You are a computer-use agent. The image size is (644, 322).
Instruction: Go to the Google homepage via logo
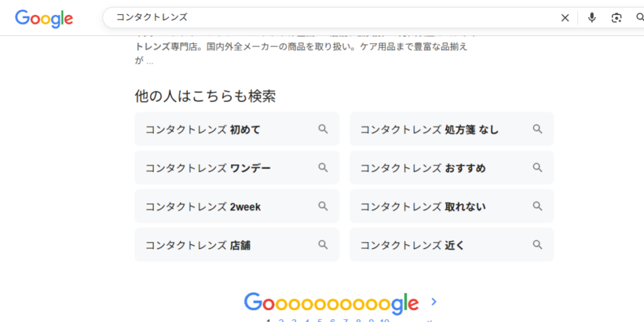coord(44,18)
